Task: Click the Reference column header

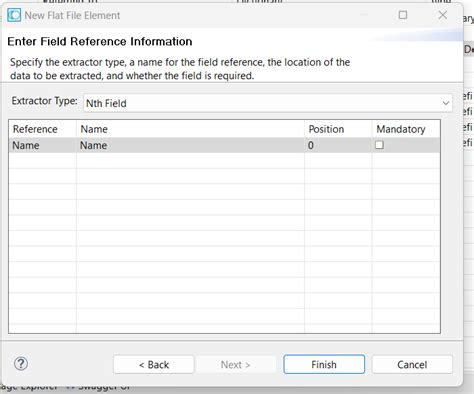Action: 42,129
